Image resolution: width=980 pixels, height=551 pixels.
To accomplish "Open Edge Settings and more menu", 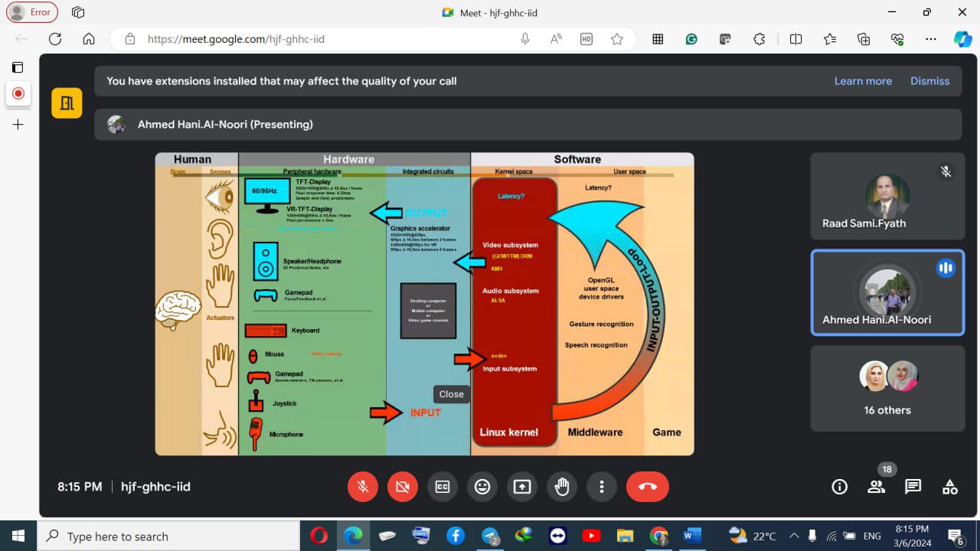I will pos(931,39).
